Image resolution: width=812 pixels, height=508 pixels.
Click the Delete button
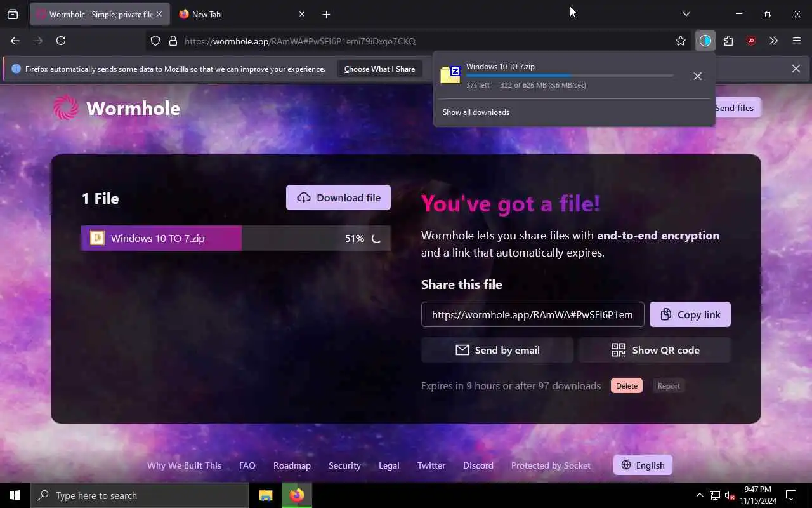coord(627,385)
